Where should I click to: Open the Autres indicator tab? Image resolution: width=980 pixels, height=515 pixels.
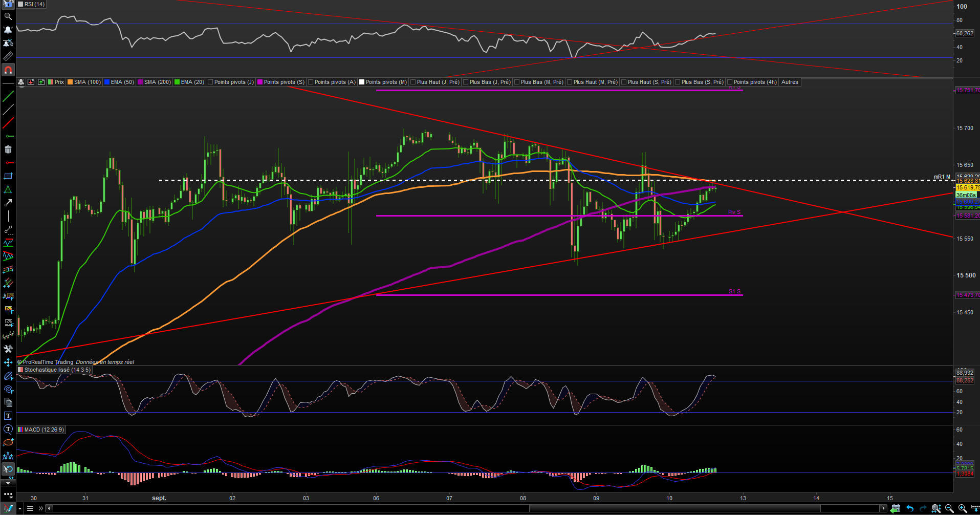pyautogui.click(x=790, y=82)
